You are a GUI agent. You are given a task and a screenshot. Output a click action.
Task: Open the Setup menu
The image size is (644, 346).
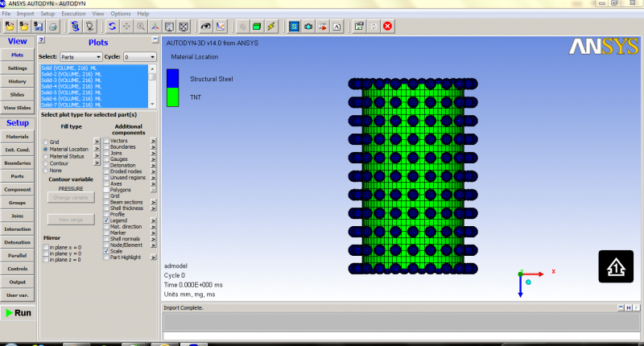pyautogui.click(x=47, y=14)
